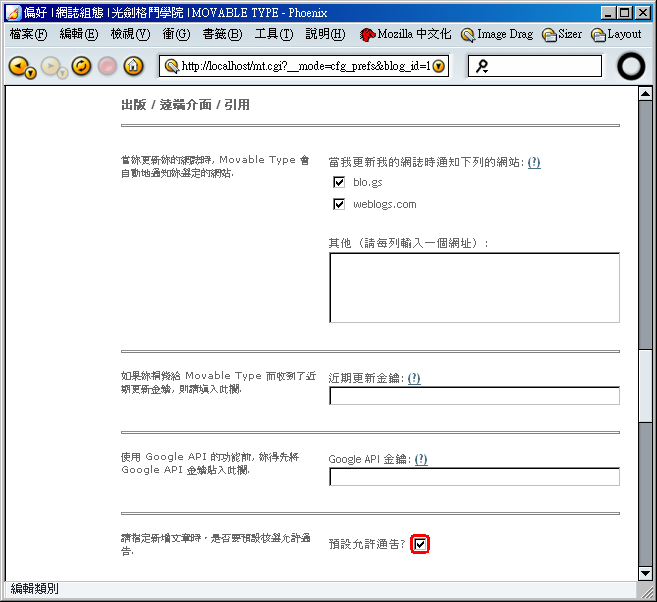Image resolution: width=657 pixels, height=602 pixels.
Task: Click the search magnifier icon
Action: [482, 66]
